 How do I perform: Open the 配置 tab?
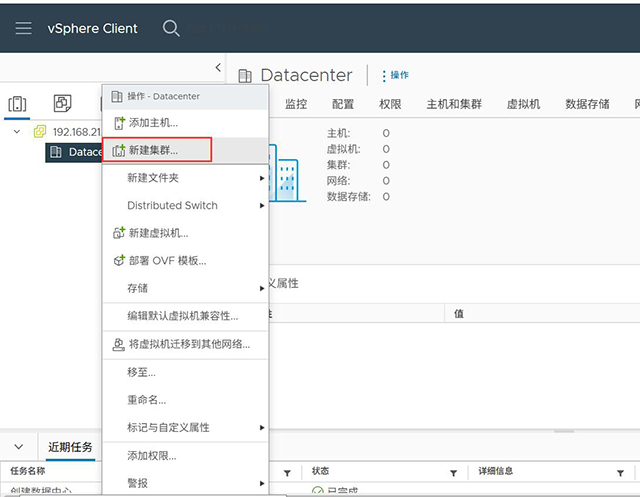tap(343, 104)
